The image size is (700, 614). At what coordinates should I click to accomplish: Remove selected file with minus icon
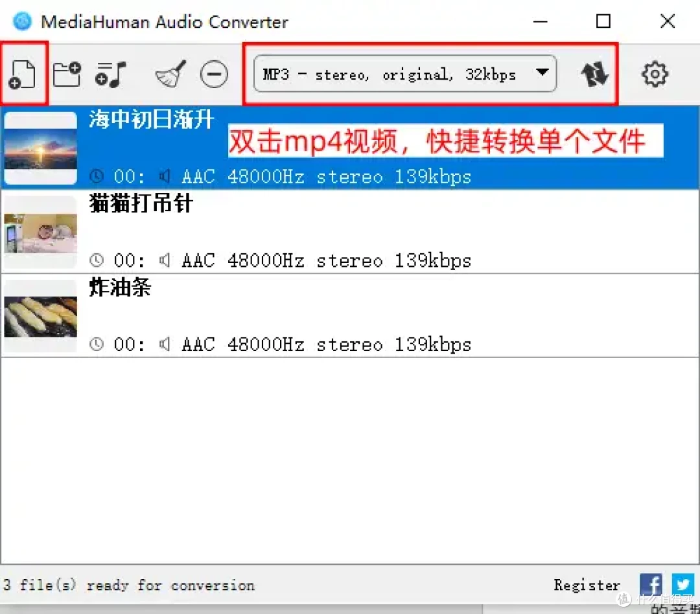tap(215, 74)
